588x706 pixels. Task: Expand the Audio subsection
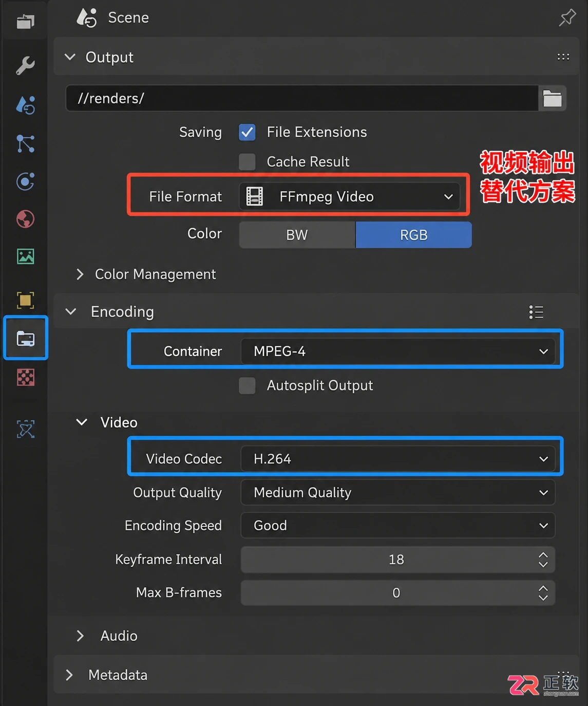pos(80,636)
